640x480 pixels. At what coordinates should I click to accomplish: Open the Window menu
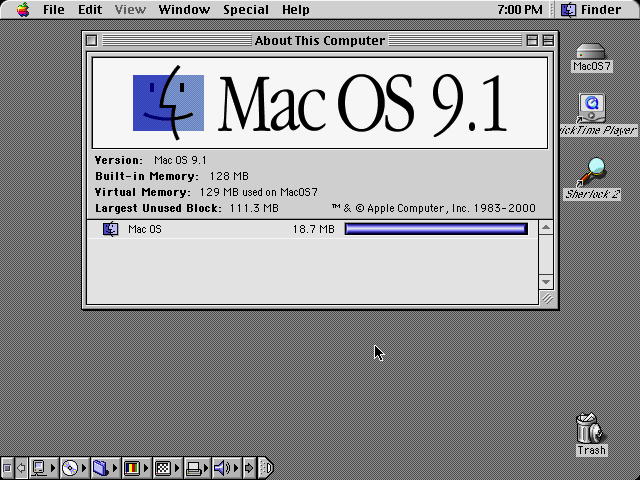click(x=184, y=9)
